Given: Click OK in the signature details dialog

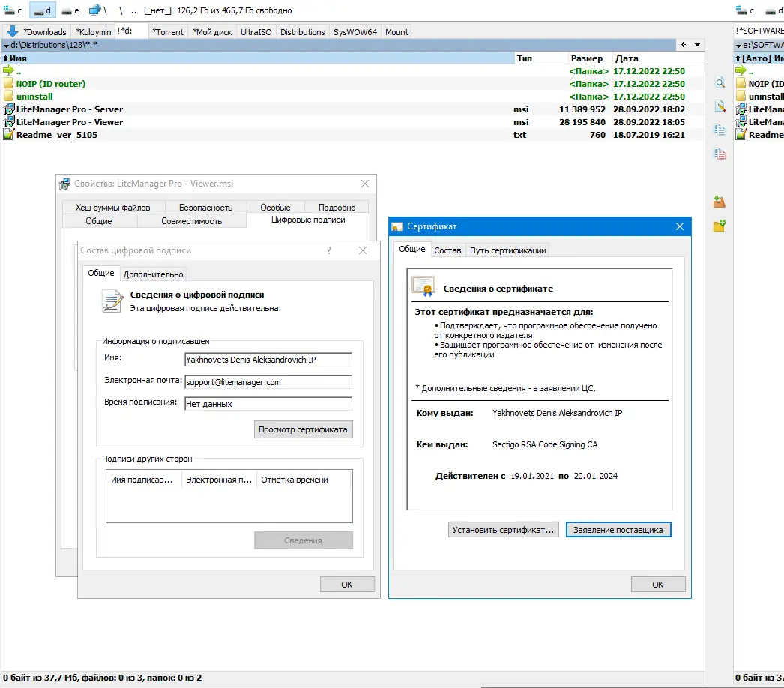Looking at the screenshot, I should (347, 584).
